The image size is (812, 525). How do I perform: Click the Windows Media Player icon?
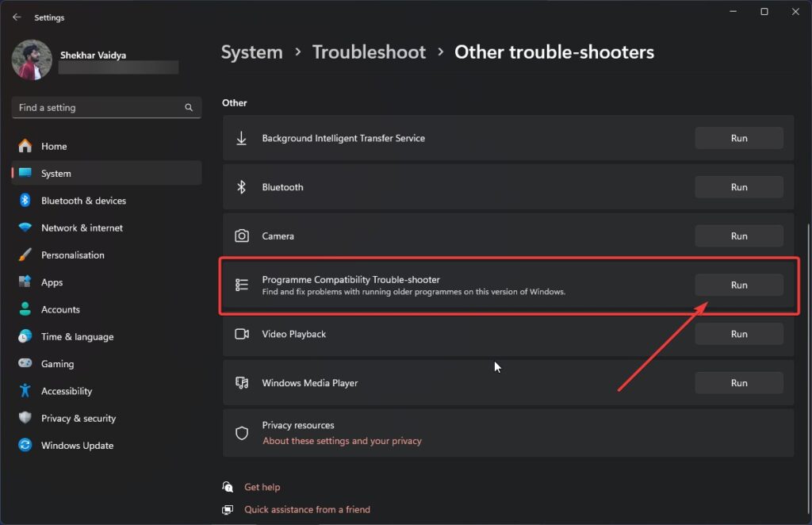pyautogui.click(x=241, y=382)
